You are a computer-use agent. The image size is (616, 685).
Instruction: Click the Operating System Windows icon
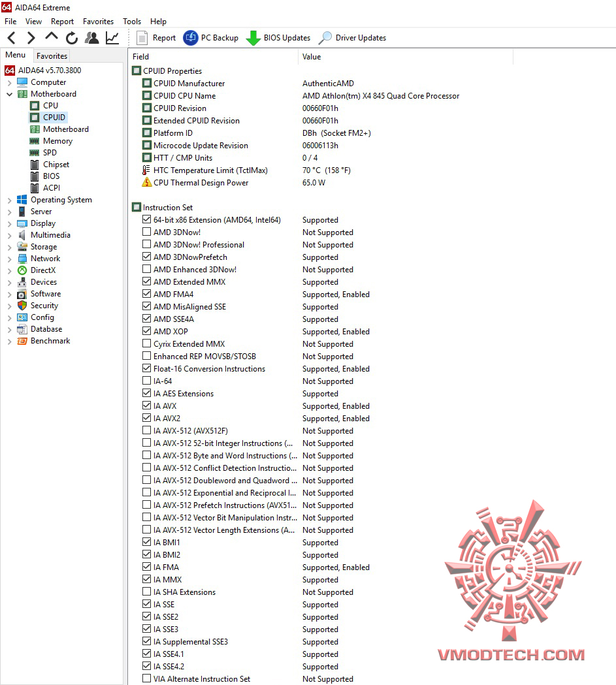coord(22,200)
